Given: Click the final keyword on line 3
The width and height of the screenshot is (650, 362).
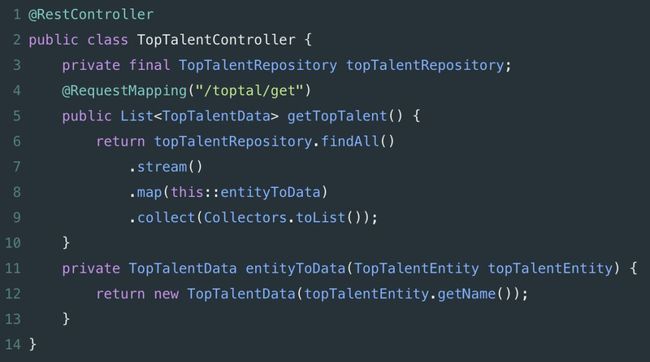Looking at the screenshot, I should click(149, 66).
